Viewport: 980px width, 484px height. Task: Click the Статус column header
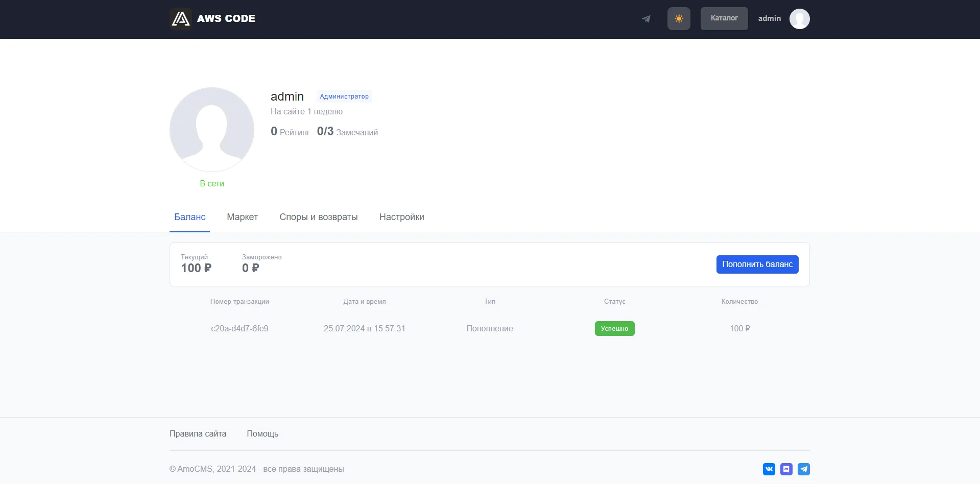[615, 302]
